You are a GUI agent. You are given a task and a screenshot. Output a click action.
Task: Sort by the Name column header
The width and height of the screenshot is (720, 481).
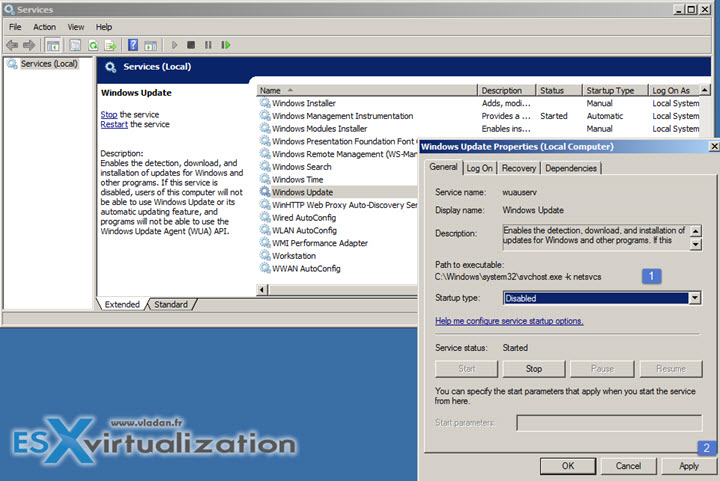coord(366,90)
